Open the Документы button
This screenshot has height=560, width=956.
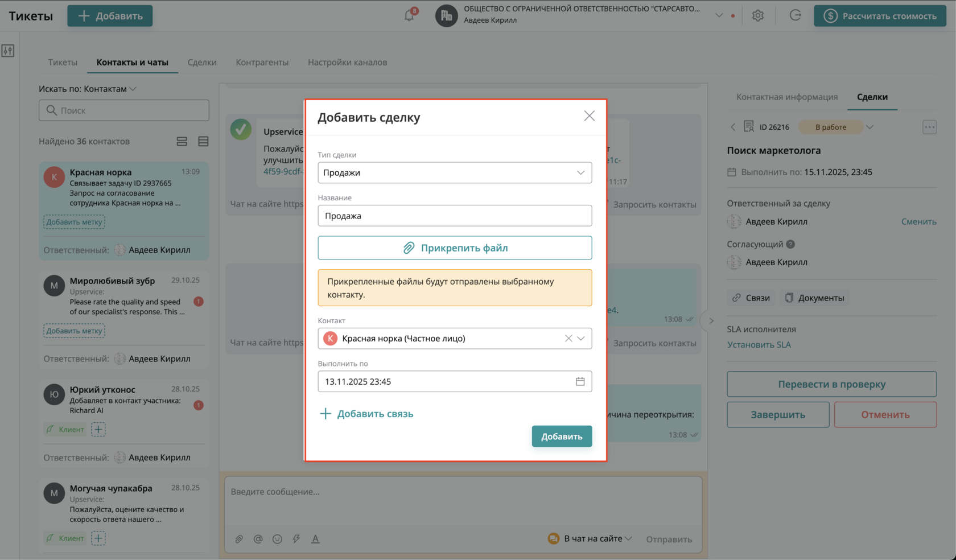(x=814, y=298)
